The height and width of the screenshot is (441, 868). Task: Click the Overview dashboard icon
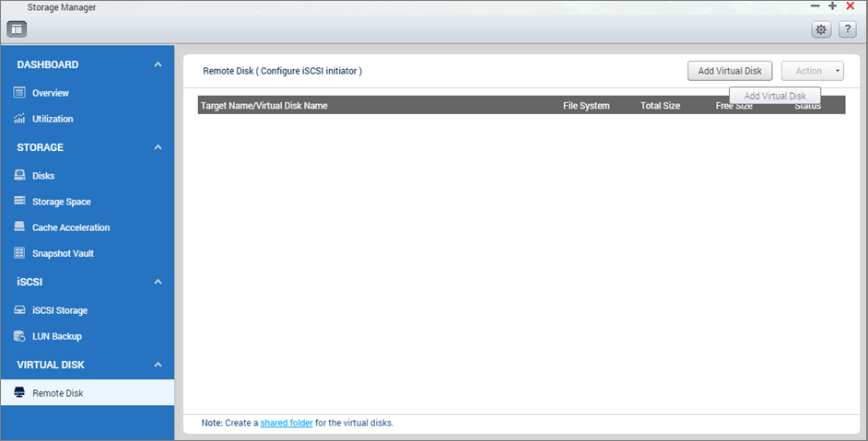[19, 93]
